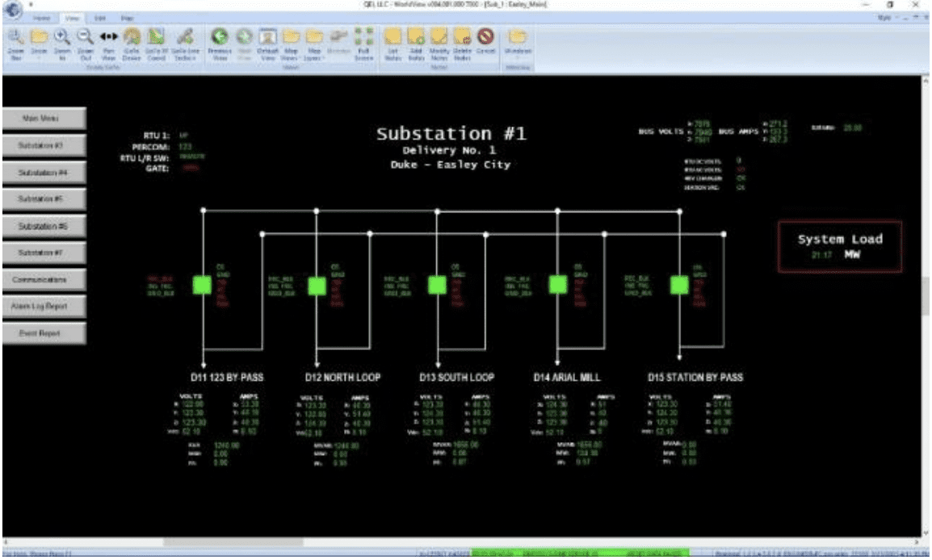Navigate to Substation #5
The image size is (932, 560).
44,199
